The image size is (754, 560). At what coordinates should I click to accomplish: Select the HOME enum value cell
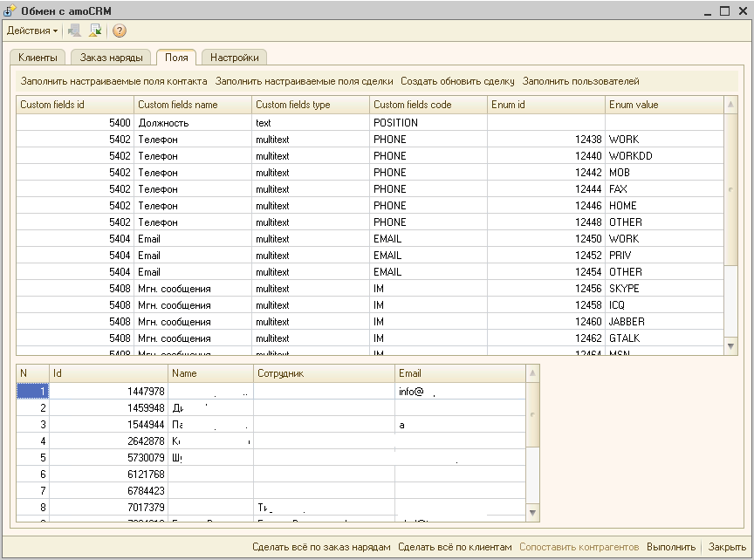pyautogui.click(x=664, y=206)
